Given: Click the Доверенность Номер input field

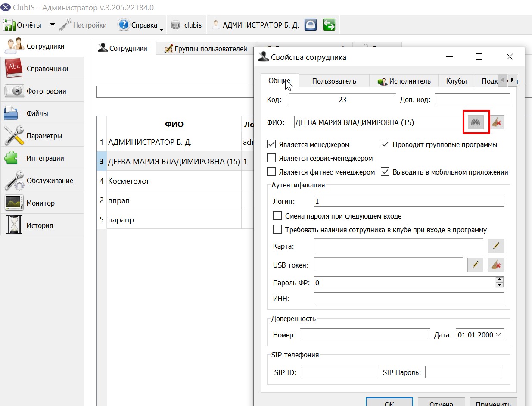Looking at the screenshot, I should (x=365, y=335).
